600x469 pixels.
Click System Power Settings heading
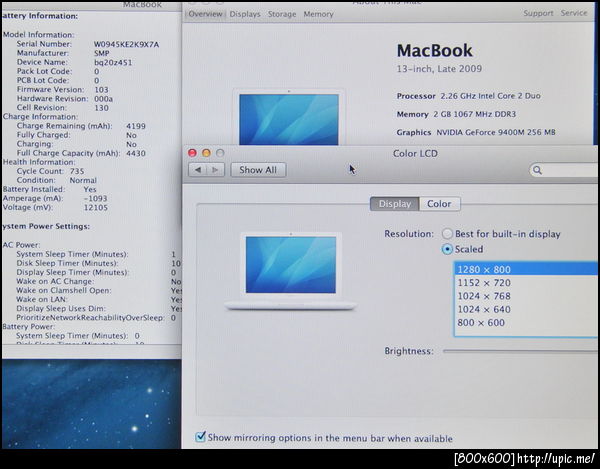46,226
